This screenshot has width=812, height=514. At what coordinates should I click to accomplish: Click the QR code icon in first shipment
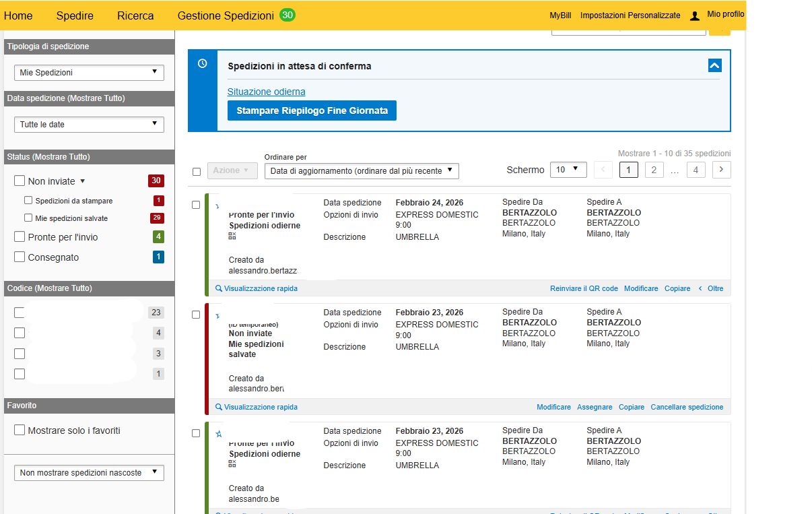coord(232,236)
